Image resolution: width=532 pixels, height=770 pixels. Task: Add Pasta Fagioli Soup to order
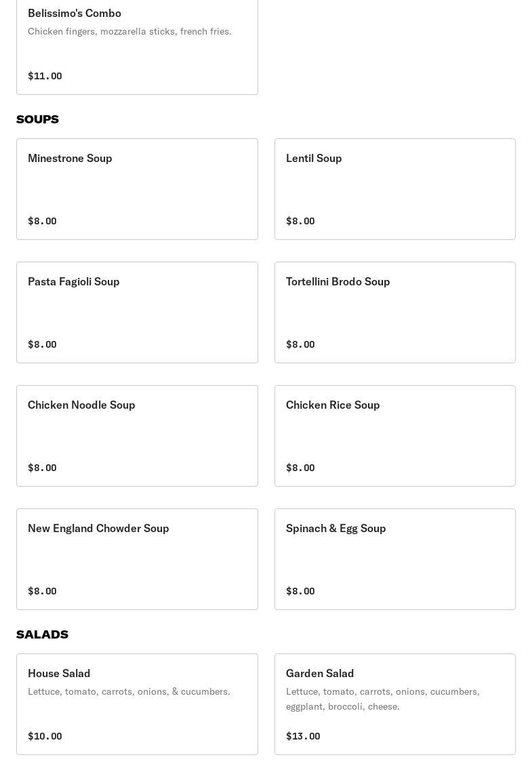137,312
